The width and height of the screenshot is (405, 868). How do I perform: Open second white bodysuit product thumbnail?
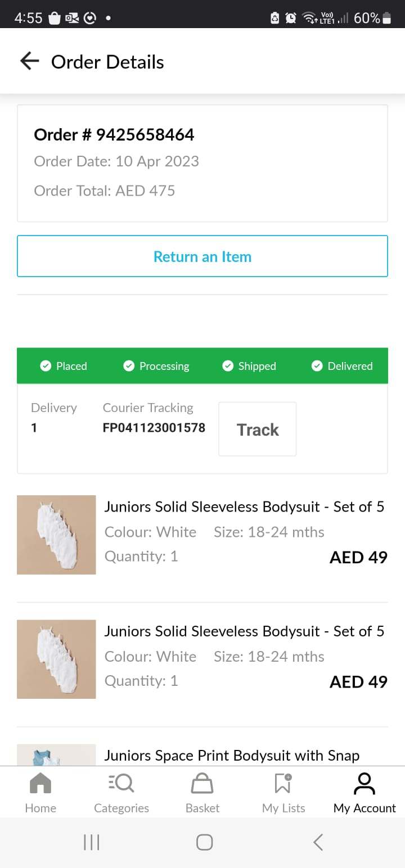click(x=56, y=659)
